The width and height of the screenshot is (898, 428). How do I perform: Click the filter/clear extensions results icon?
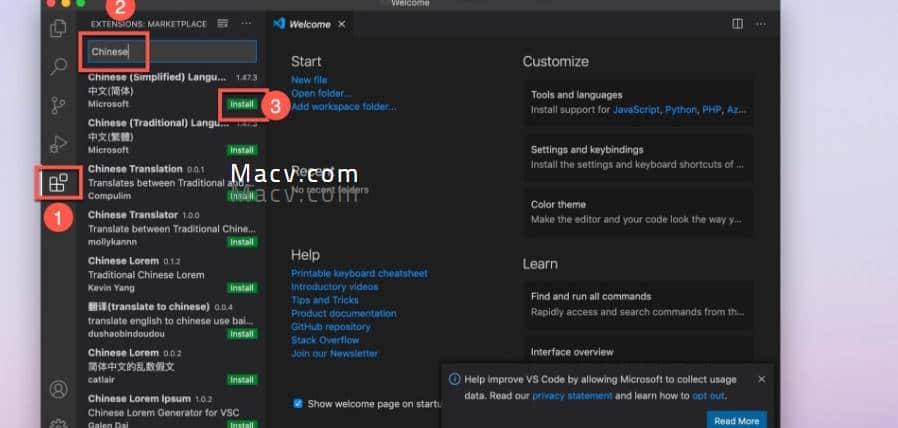pos(223,23)
